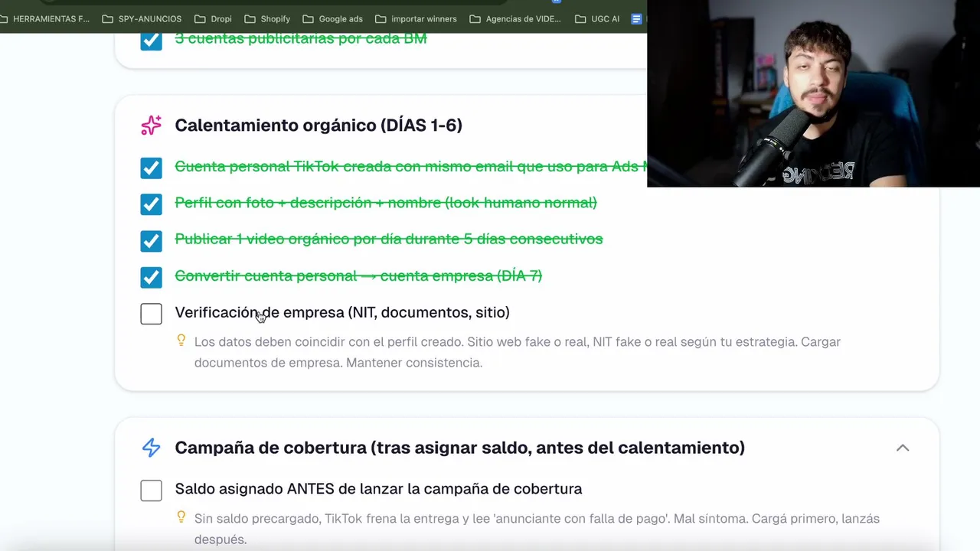Open the importar winners bookmark folder

416,18
